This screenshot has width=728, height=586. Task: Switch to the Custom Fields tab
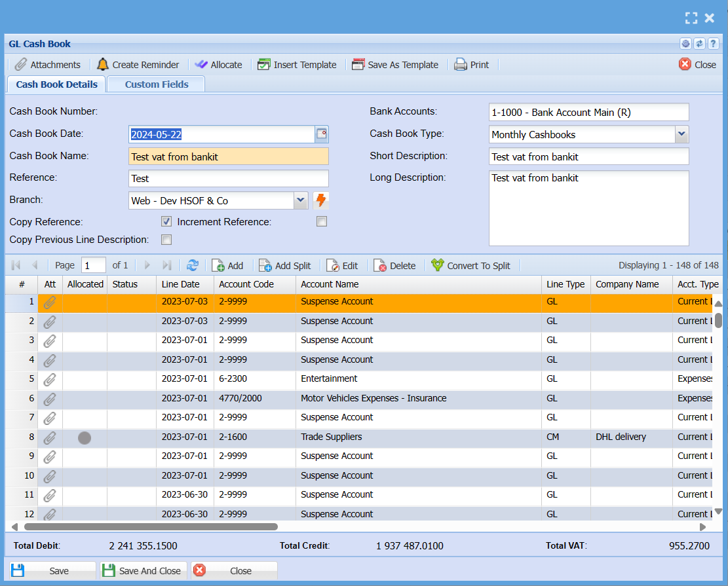[157, 84]
